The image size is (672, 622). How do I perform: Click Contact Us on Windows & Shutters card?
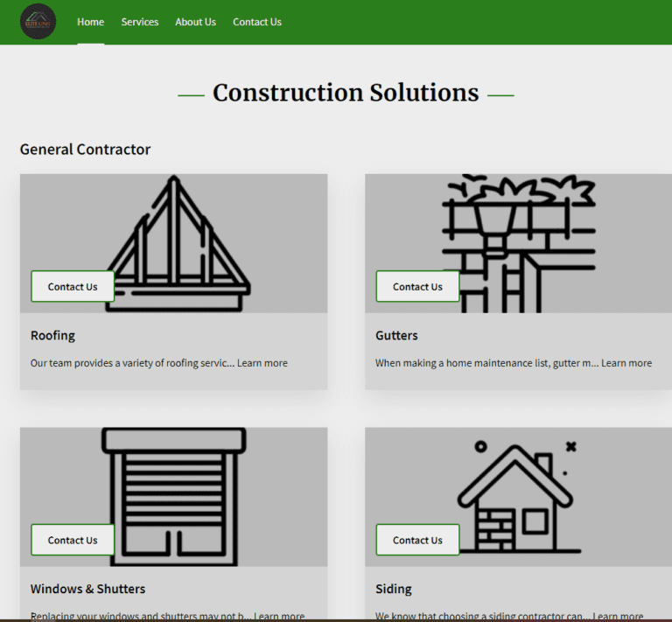pyautogui.click(x=73, y=540)
